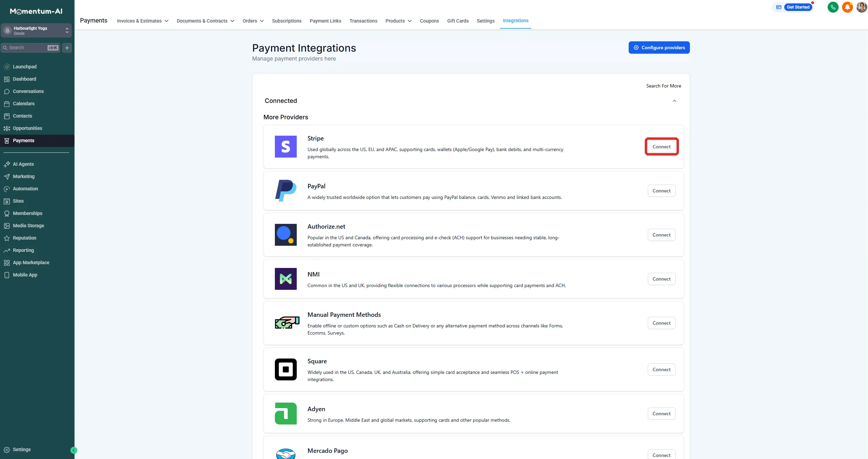Open the Transactions tab
Screen dimensions: 868x459
pos(363,21)
